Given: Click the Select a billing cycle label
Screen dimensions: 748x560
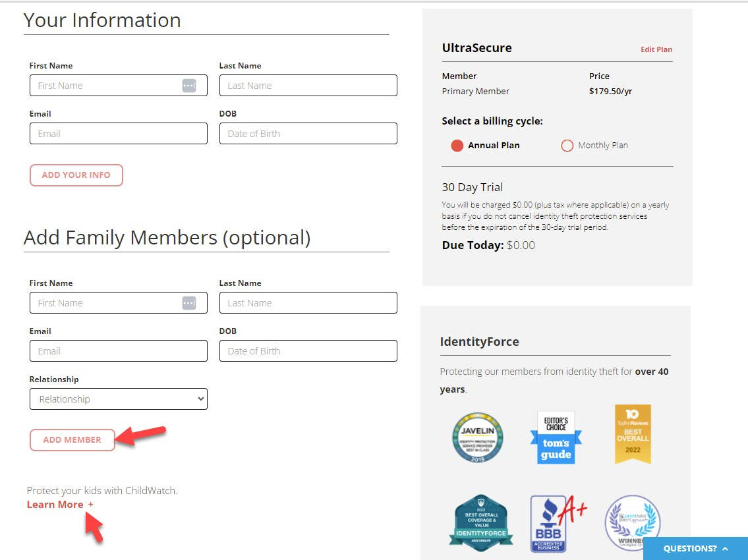Looking at the screenshot, I should (x=492, y=121).
